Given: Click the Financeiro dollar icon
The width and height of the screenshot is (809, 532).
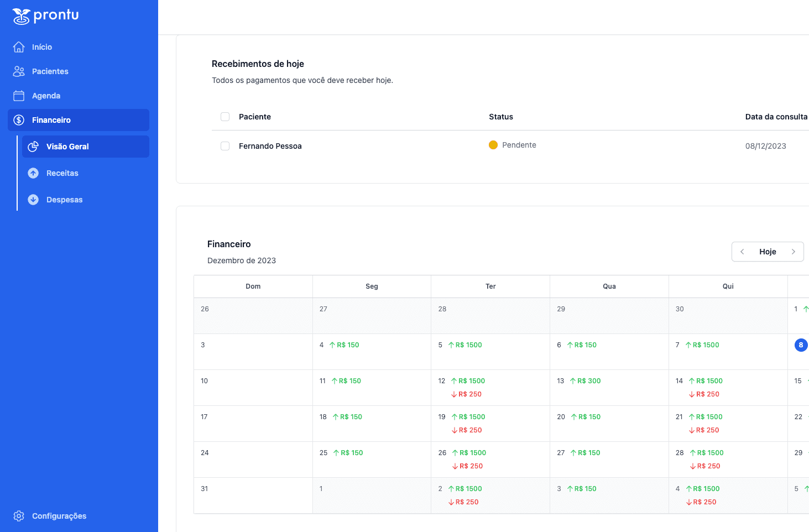Looking at the screenshot, I should [x=19, y=120].
